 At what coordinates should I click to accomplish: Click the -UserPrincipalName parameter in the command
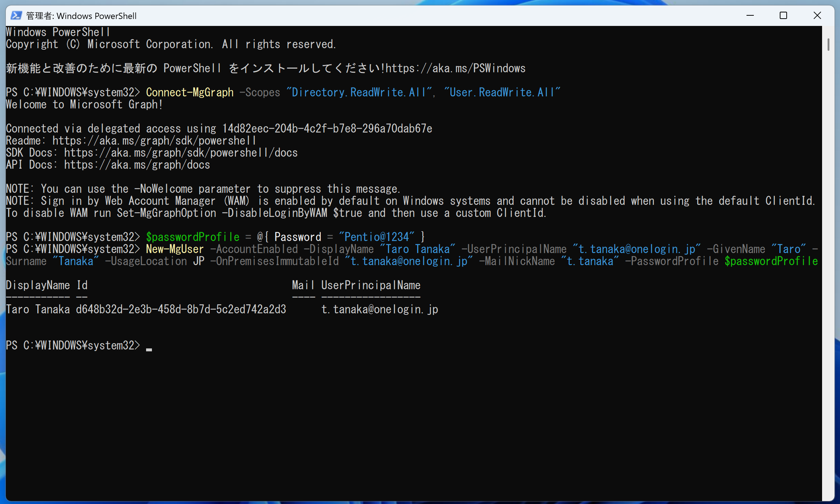(514, 249)
